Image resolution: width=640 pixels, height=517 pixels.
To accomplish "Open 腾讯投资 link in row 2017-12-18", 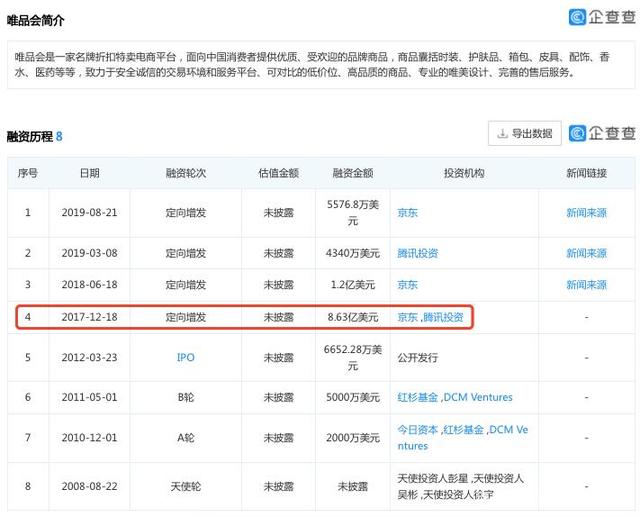I will point(443,317).
